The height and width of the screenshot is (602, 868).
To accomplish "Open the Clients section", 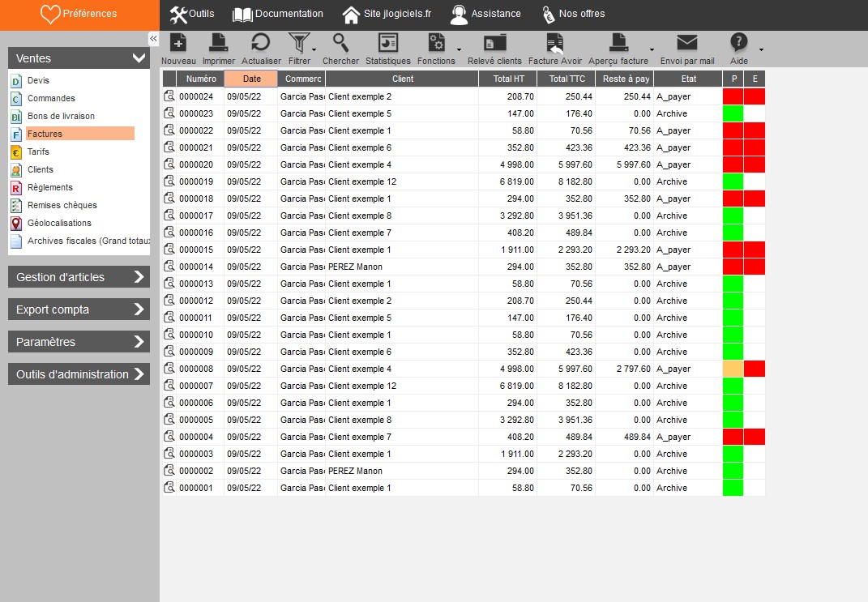I will 41,169.
